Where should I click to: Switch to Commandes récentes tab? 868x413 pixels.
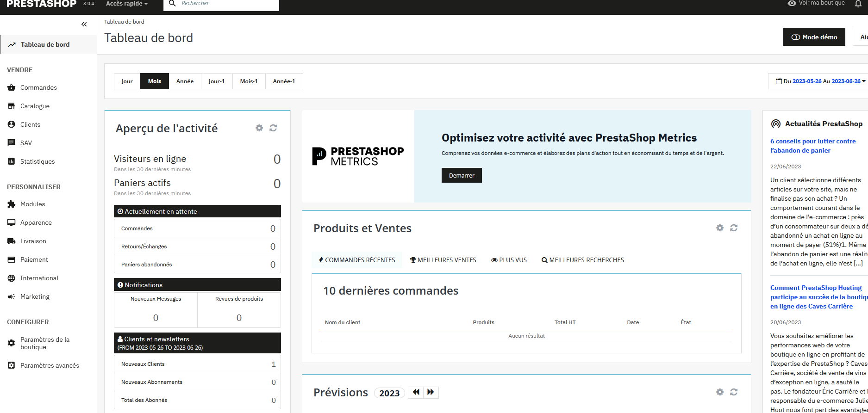tap(356, 260)
